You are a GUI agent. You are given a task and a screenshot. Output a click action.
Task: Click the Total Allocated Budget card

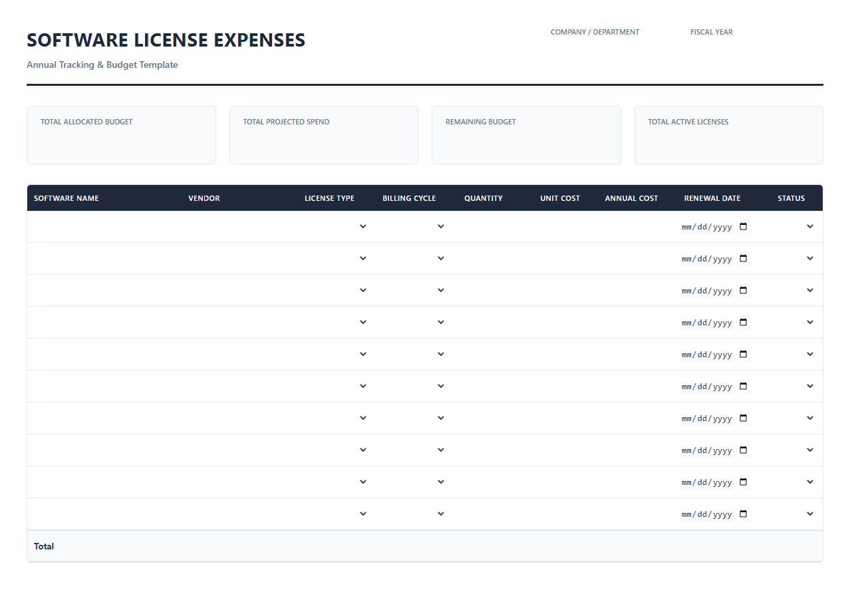point(121,135)
